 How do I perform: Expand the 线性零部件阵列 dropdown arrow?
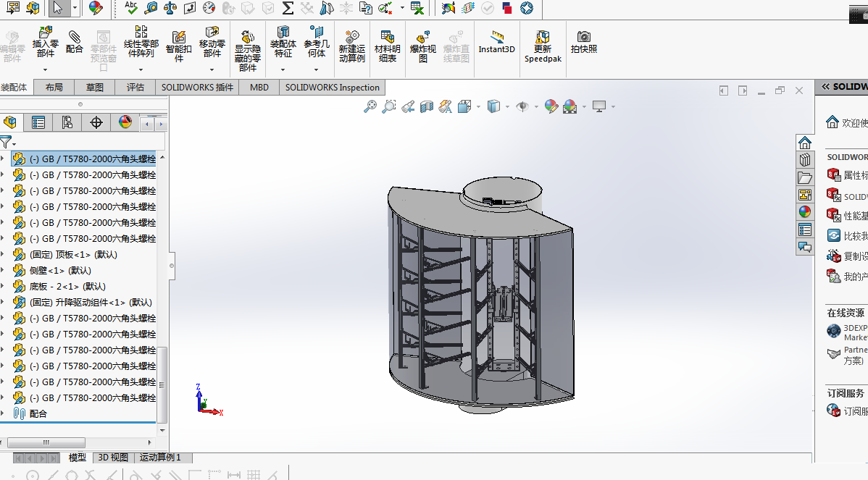pyautogui.click(x=141, y=70)
